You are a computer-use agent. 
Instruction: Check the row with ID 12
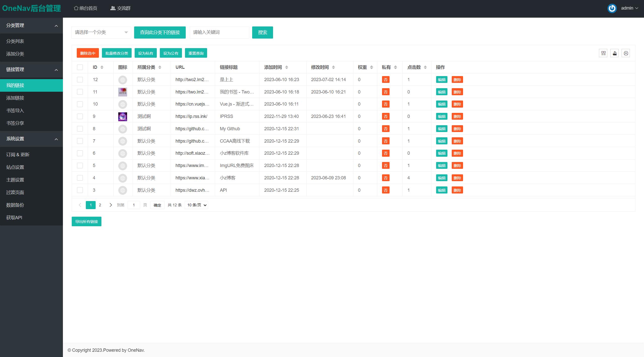[80, 80]
